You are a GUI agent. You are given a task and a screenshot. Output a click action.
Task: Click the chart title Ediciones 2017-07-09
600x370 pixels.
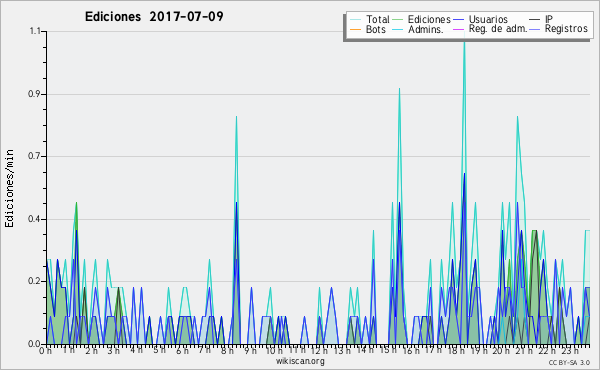tap(154, 17)
